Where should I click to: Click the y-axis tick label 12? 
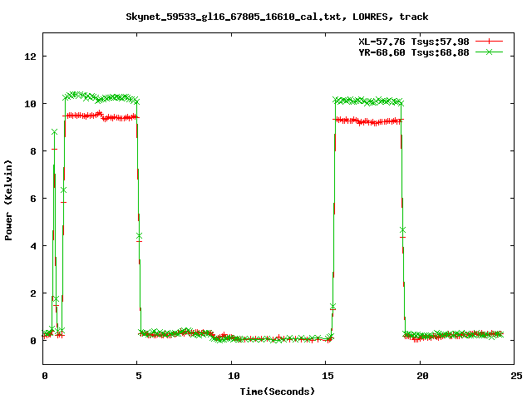30,57
